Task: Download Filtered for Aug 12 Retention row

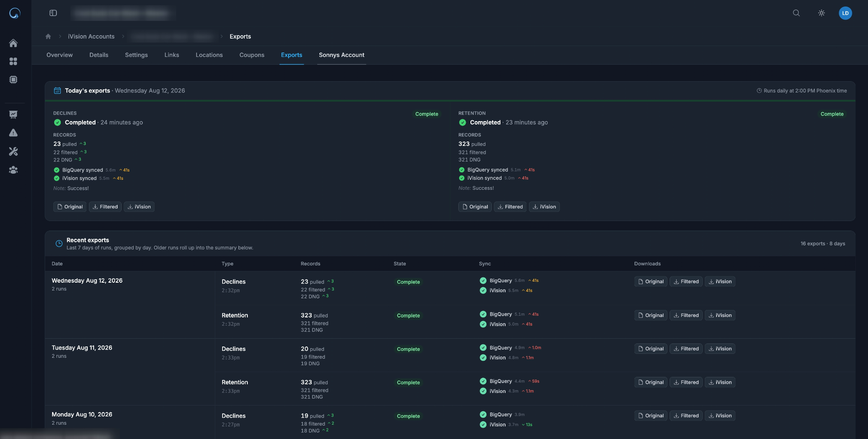Action: click(686, 315)
